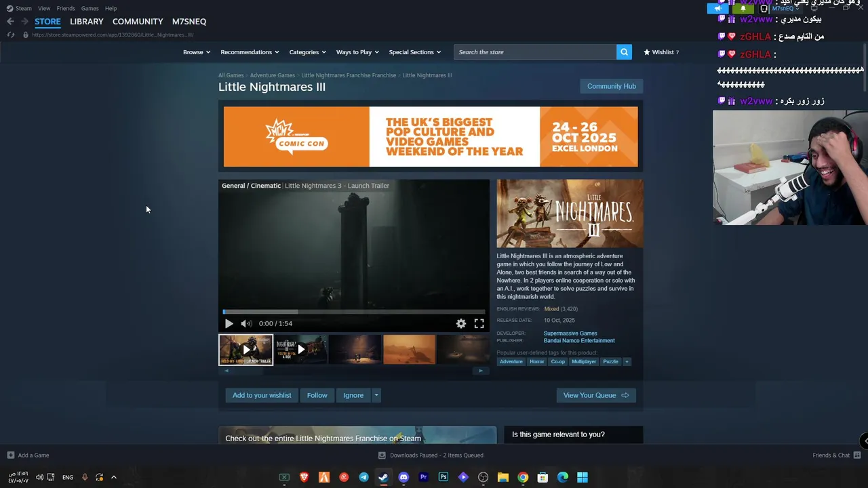The width and height of the screenshot is (868, 488).
Task: Open dropdown arrow beside Ignore
Action: click(x=376, y=395)
